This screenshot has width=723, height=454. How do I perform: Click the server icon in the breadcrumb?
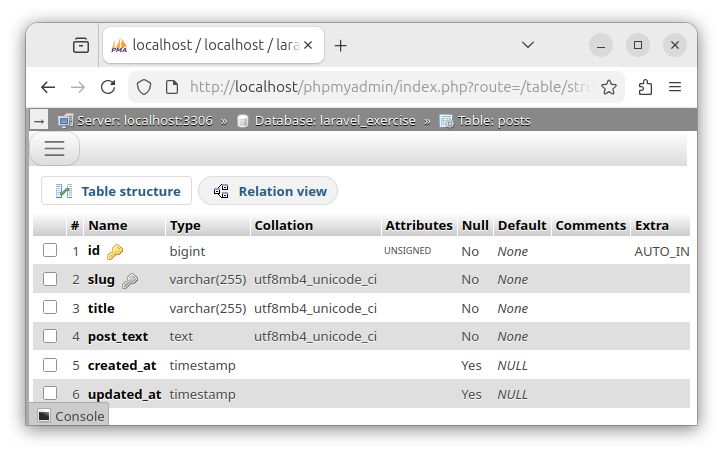pyautogui.click(x=65, y=121)
